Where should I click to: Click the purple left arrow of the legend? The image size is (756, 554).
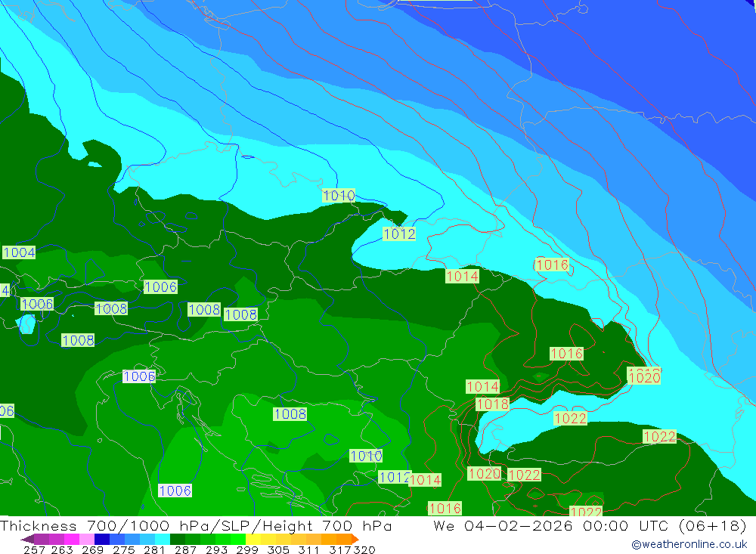pos(27,539)
